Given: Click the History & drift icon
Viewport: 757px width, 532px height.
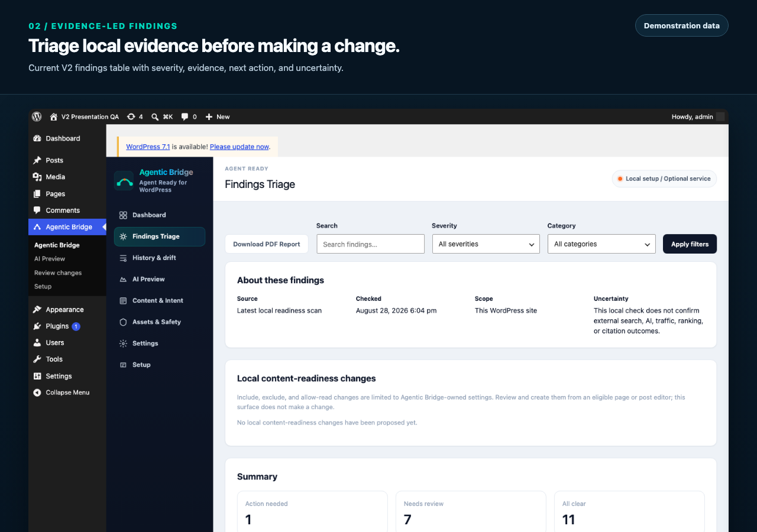Looking at the screenshot, I should pos(123,258).
